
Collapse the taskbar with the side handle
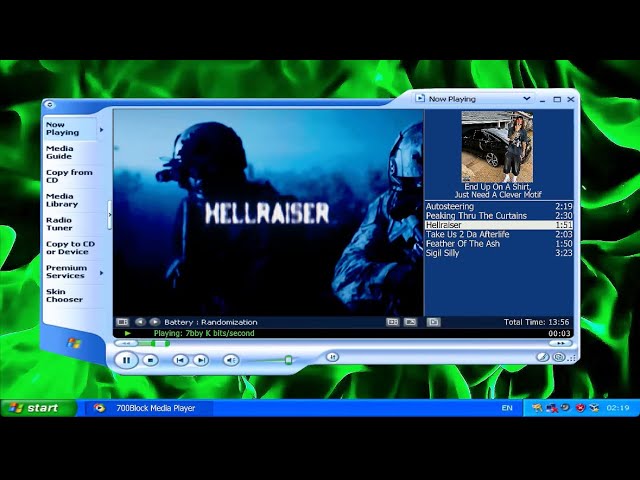pyautogui.click(x=109, y=215)
